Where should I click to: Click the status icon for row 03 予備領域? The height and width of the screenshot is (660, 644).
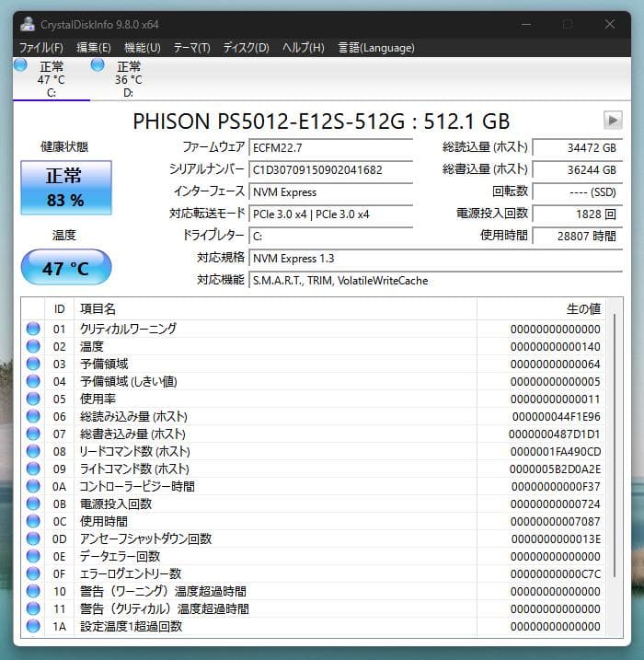(33, 364)
